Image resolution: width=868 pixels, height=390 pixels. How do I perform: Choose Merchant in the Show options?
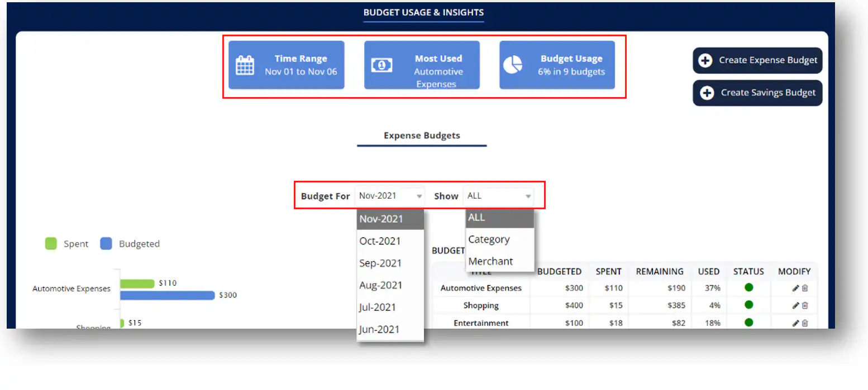[490, 261]
